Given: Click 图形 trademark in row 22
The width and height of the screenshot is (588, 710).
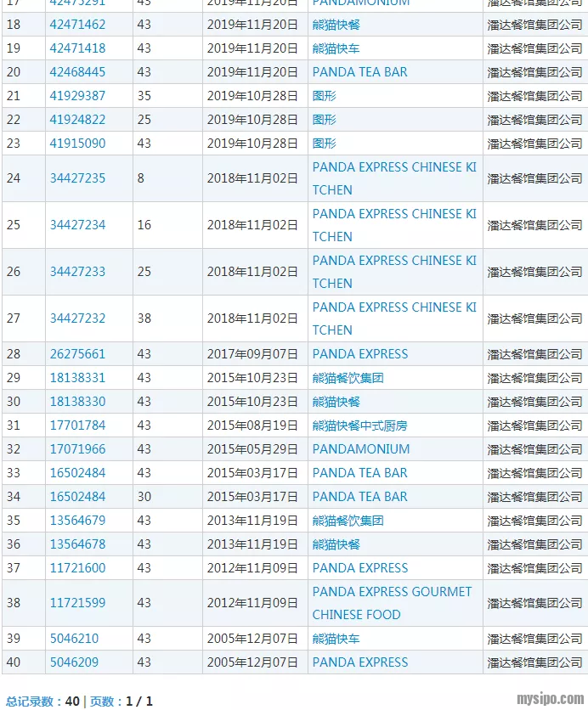Looking at the screenshot, I should point(325,120).
